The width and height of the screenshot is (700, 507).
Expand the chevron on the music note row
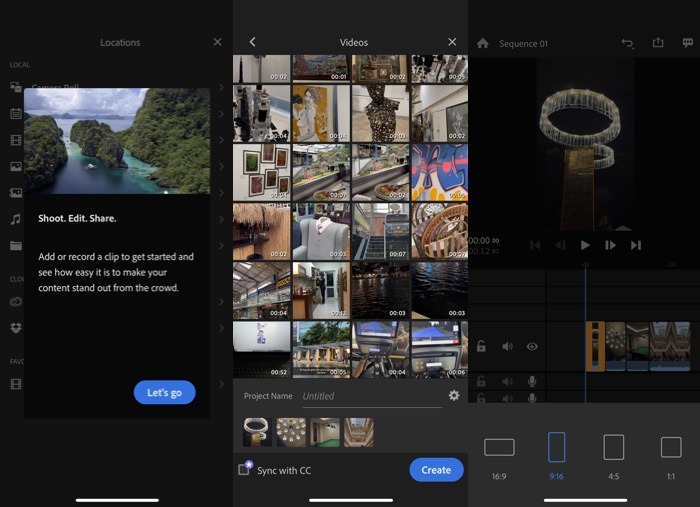(x=221, y=219)
